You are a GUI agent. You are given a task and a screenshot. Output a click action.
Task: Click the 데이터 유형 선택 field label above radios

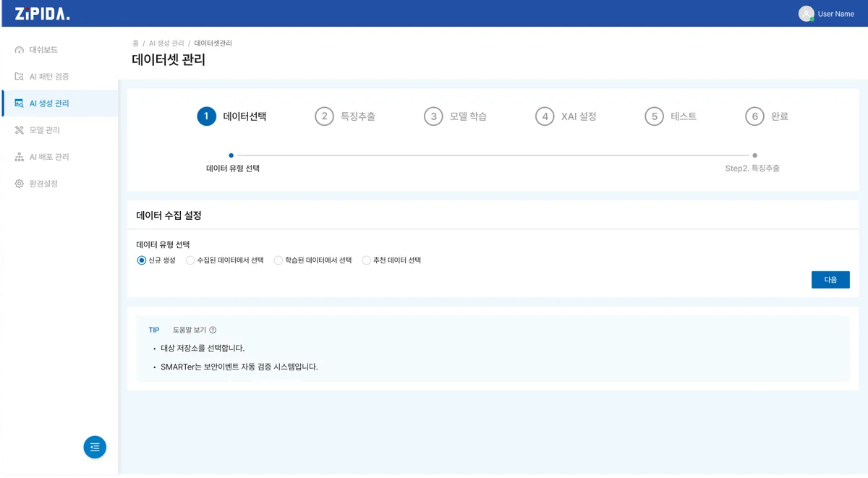point(163,245)
